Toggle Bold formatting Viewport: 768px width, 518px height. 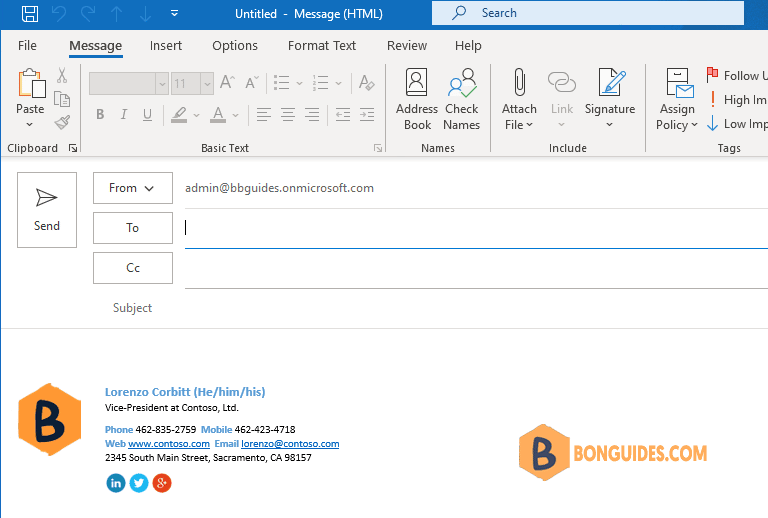point(100,115)
